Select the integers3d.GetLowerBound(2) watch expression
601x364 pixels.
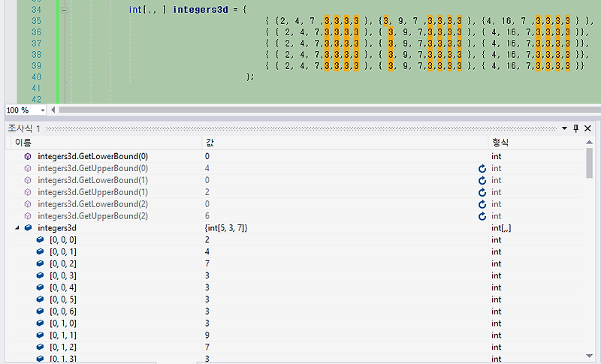92,204
